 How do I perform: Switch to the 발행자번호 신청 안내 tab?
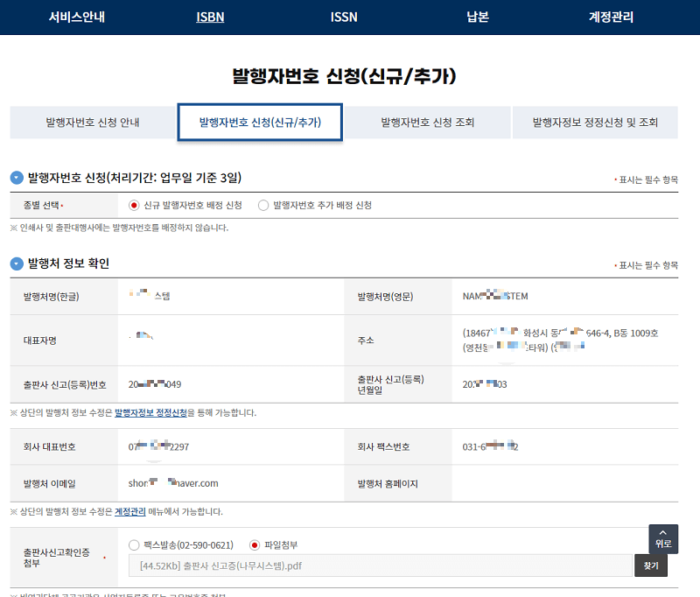tap(92, 123)
